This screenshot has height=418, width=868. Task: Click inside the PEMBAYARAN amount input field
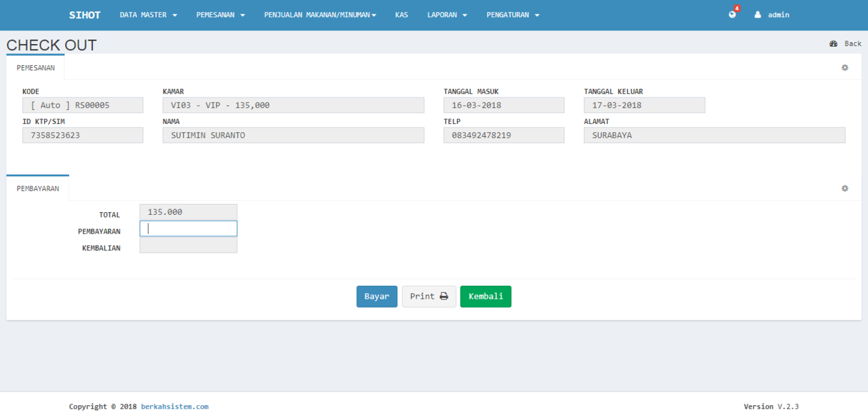(188, 228)
